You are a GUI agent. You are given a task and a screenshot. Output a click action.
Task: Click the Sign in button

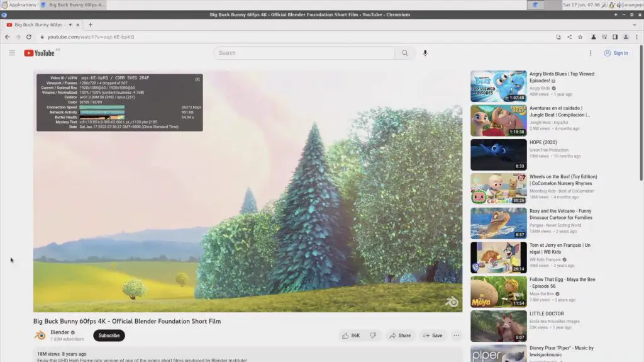(616, 53)
